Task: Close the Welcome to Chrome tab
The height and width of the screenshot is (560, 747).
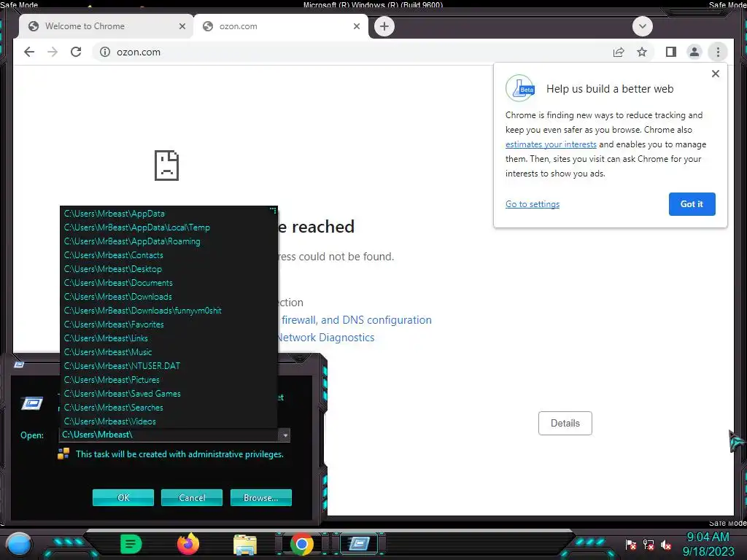Action: tap(182, 26)
